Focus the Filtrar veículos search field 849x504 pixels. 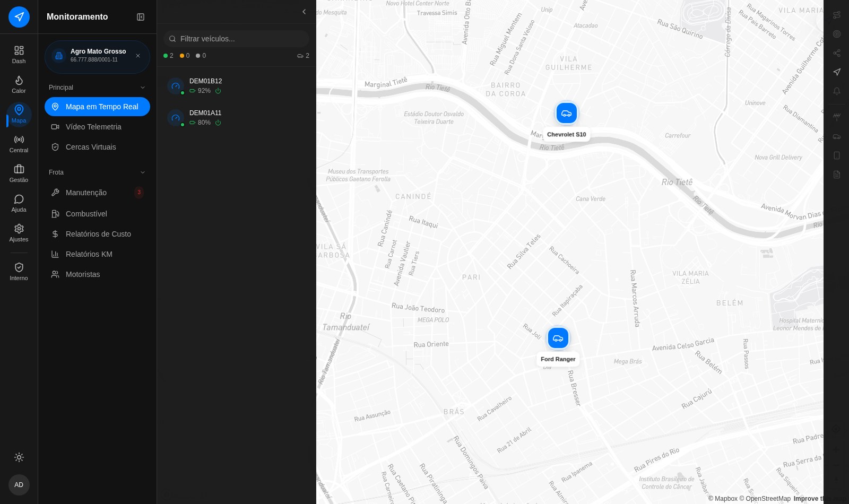click(x=236, y=39)
